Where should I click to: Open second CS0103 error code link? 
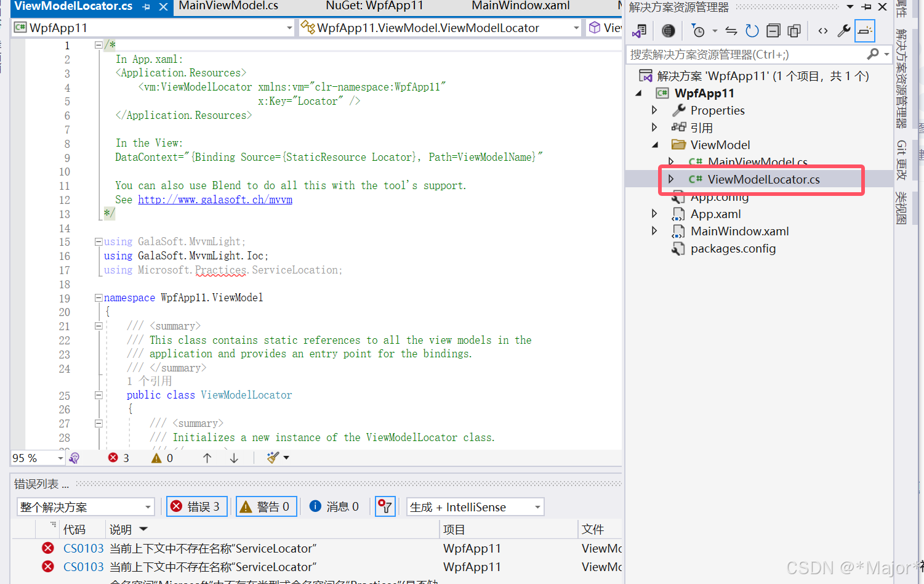coord(84,567)
